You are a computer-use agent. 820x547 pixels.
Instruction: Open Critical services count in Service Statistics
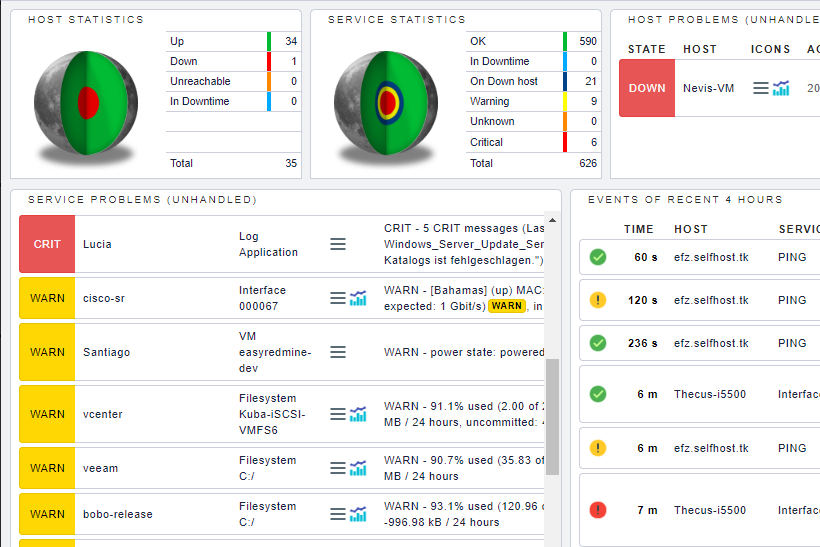[532, 142]
